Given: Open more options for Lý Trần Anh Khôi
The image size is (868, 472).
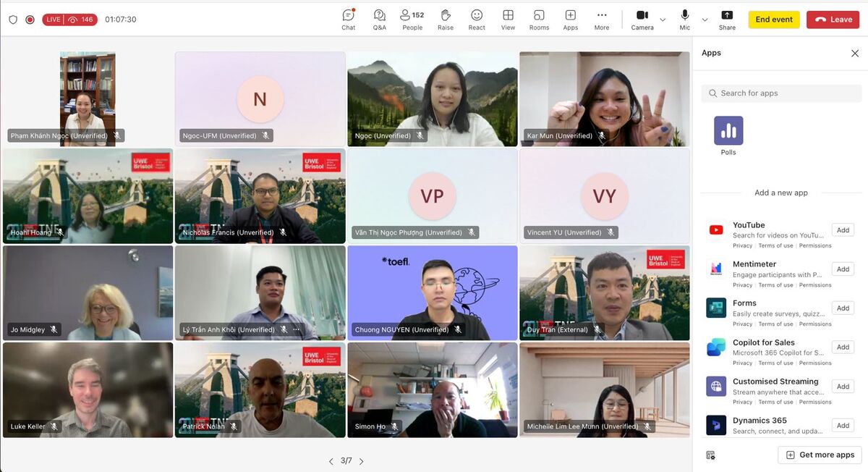Looking at the screenshot, I should [x=296, y=329].
